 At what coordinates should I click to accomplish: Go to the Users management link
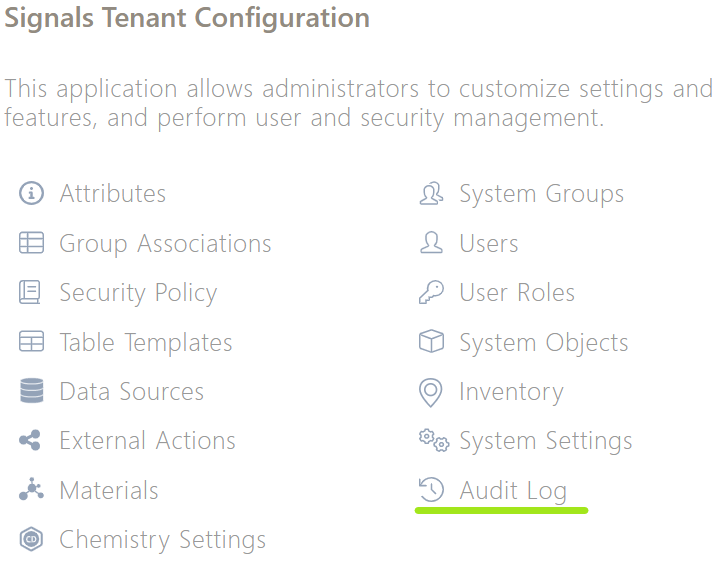489,243
